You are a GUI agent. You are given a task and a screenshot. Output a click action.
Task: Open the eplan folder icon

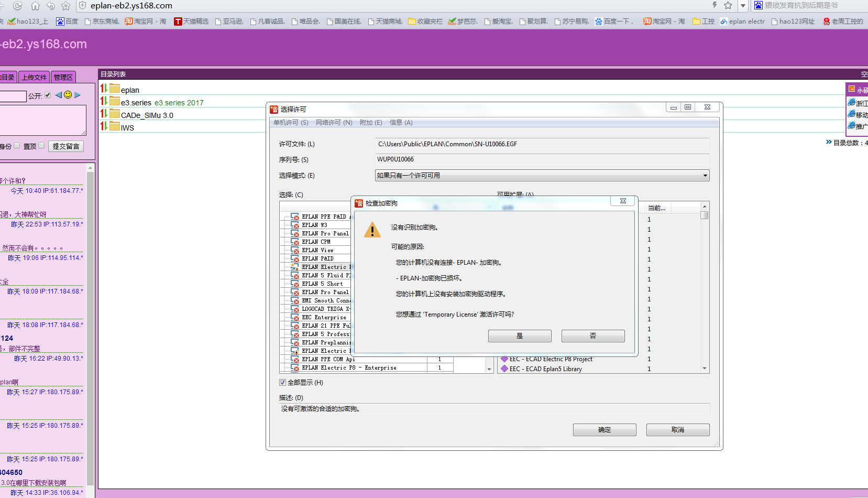pos(115,89)
